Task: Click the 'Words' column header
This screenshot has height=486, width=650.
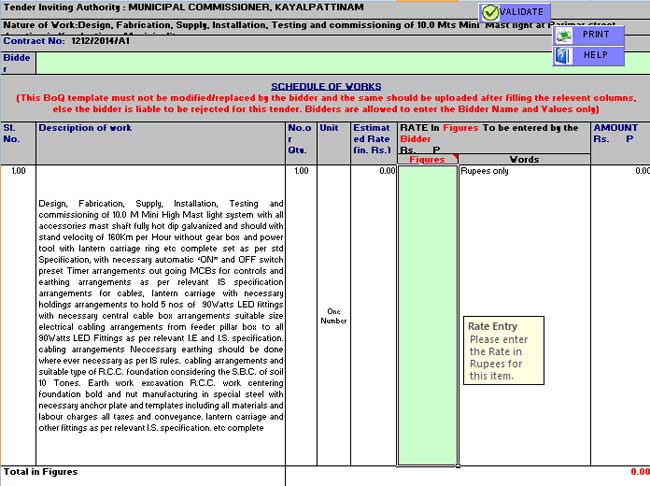Action: [524, 159]
